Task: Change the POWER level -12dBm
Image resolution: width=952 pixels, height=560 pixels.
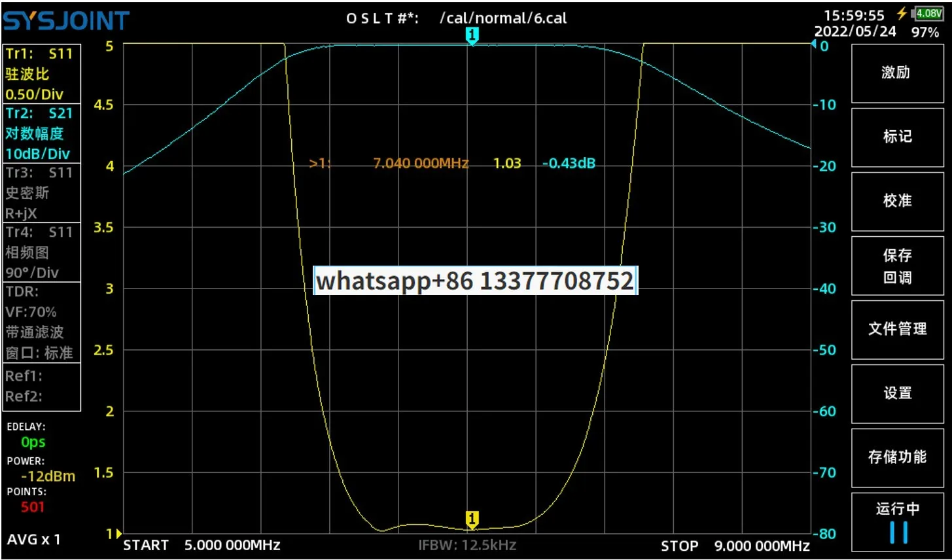Action: (x=48, y=476)
